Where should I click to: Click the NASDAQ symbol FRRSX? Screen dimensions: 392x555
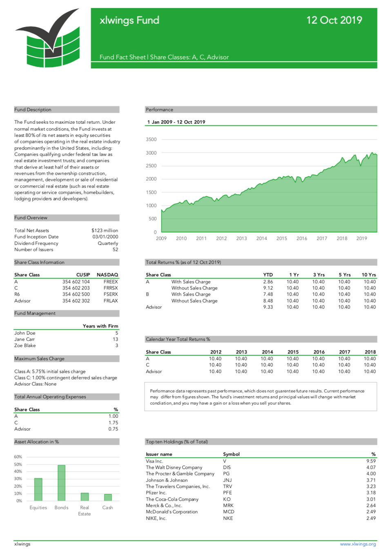pos(111,288)
